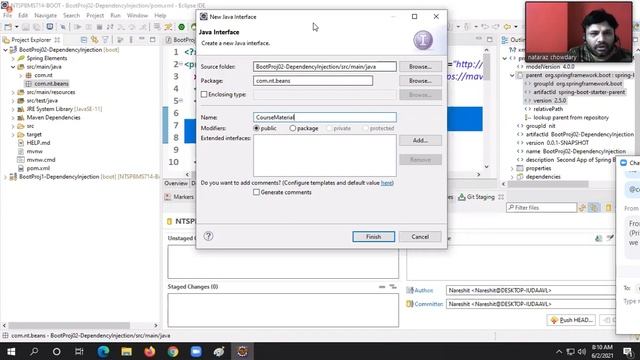This screenshot has height=360, width=640.
Task: Expand src/main/resources folder
Action: click(13, 92)
